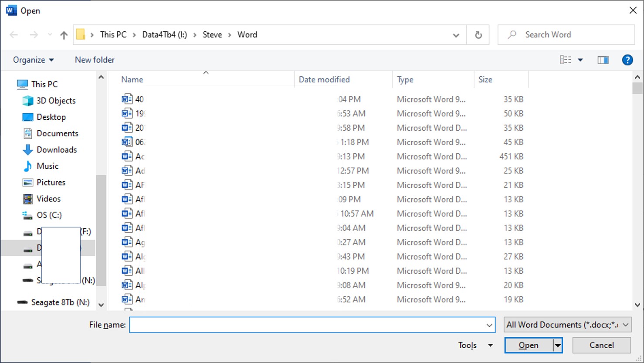
Task: Expand the view options dropdown arrow
Action: pyautogui.click(x=580, y=60)
